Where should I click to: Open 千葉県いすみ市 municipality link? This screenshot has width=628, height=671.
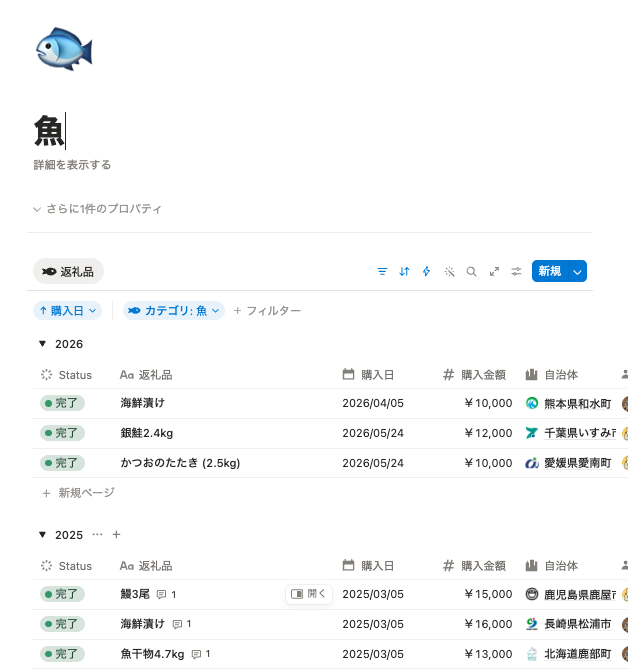pyautogui.click(x=580, y=433)
